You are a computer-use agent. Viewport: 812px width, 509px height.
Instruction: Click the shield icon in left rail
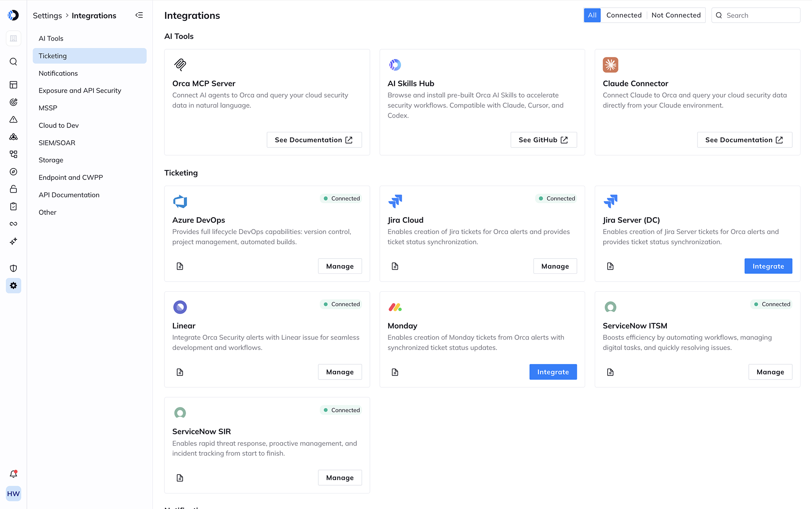[14, 268]
